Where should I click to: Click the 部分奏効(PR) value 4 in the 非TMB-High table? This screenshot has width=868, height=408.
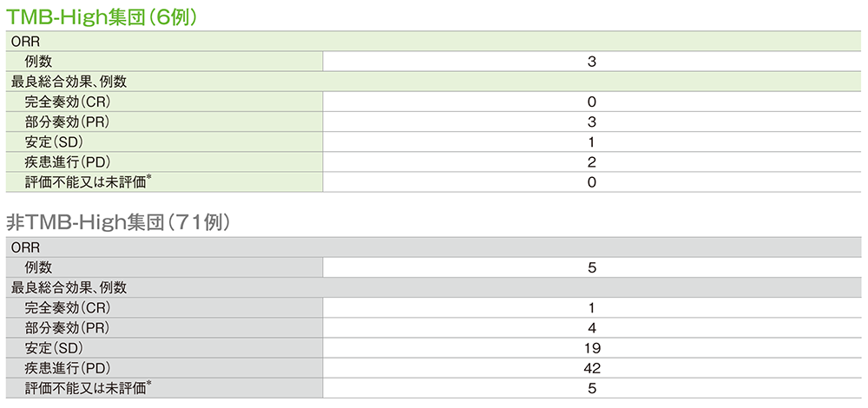(591, 327)
